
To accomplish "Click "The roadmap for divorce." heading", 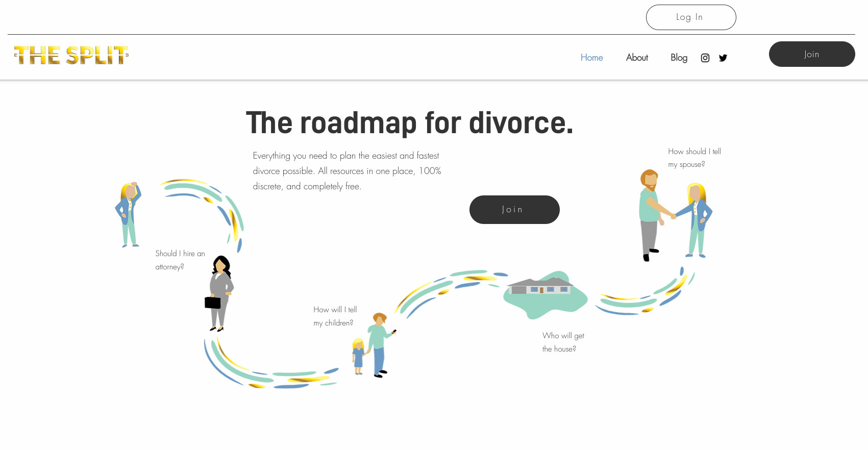I will click(x=409, y=123).
